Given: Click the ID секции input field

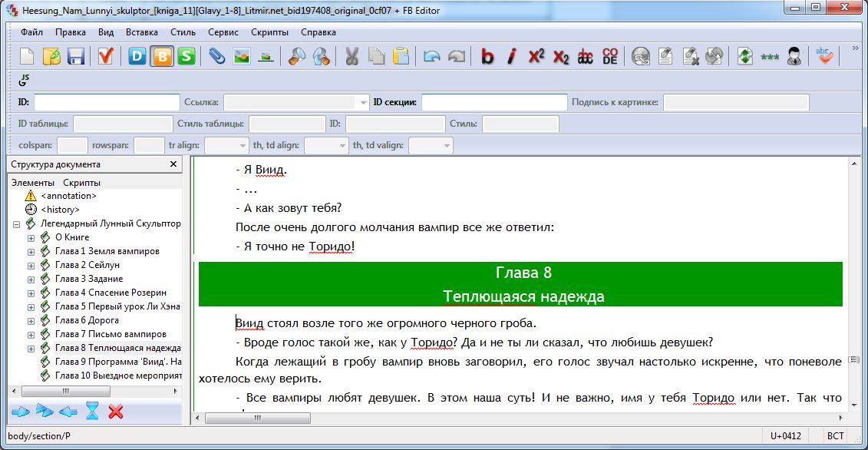Looking at the screenshot, I should coord(493,102).
